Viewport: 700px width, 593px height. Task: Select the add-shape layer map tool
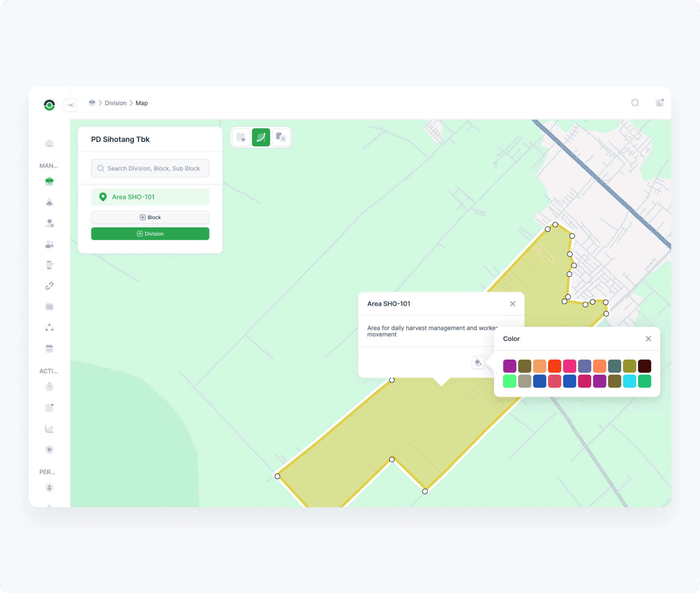click(x=281, y=137)
